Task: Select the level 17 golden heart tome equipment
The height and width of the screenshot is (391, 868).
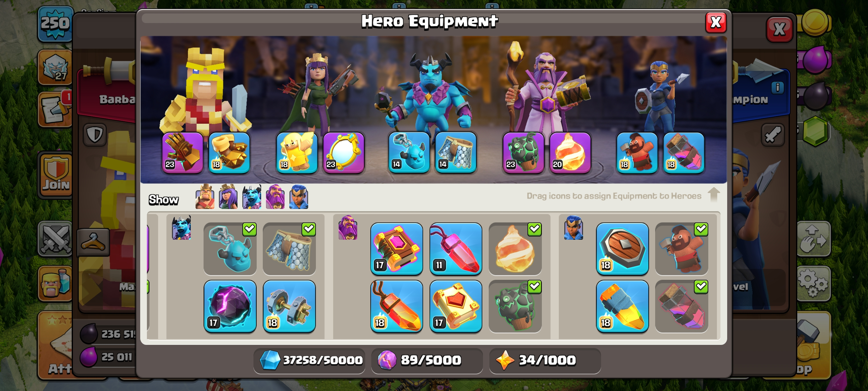Action: click(455, 306)
